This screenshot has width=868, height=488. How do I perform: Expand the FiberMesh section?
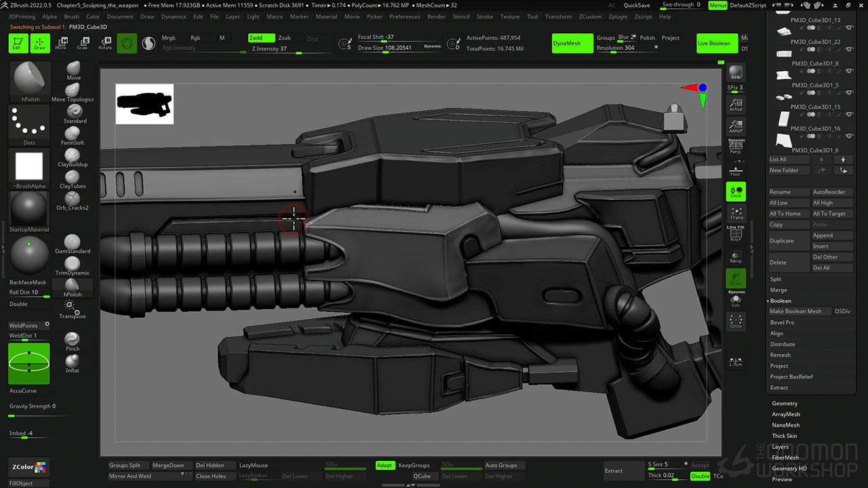785,457
